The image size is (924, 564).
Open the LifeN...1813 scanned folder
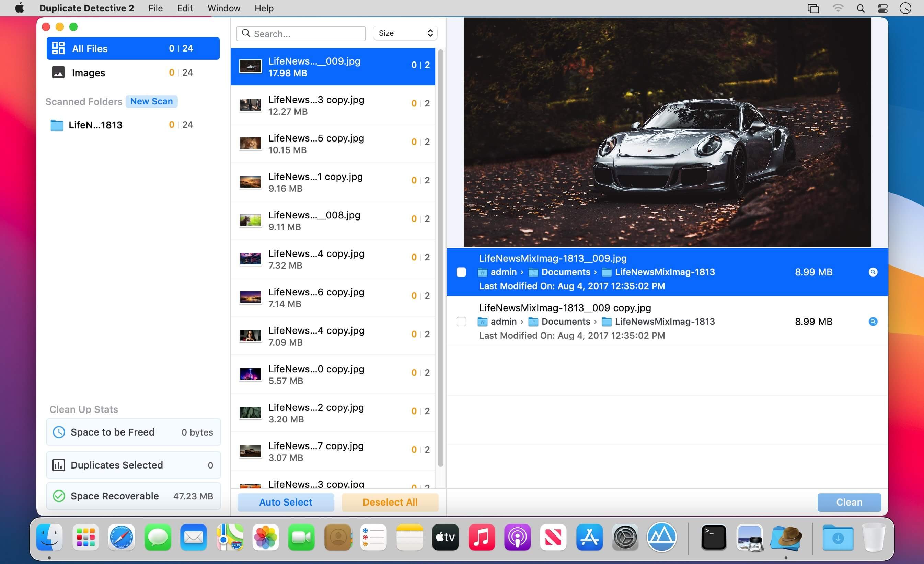click(x=95, y=125)
